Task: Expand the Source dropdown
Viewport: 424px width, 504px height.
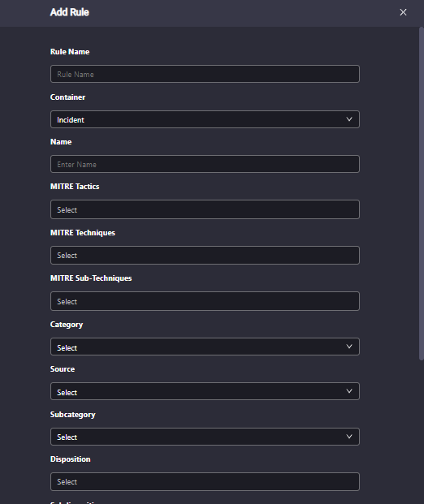Action: [205, 391]
